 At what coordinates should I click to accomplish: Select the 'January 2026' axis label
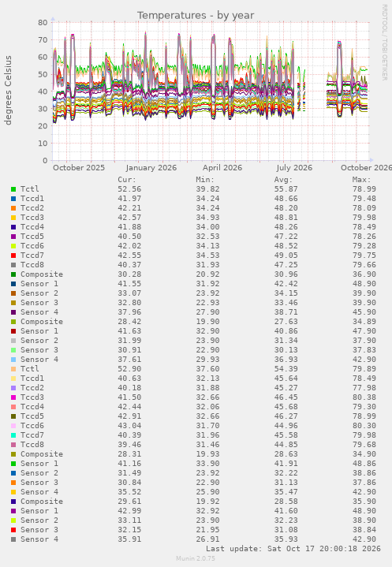click(151, 168)
